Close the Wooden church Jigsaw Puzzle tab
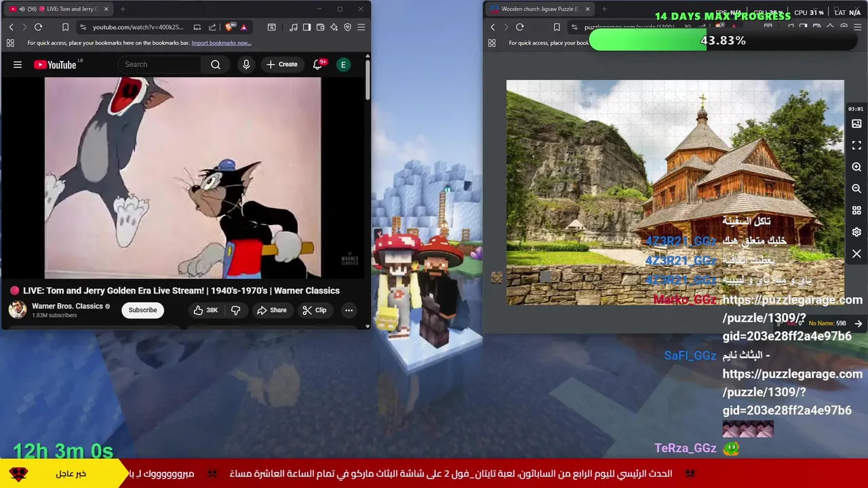 587,9
